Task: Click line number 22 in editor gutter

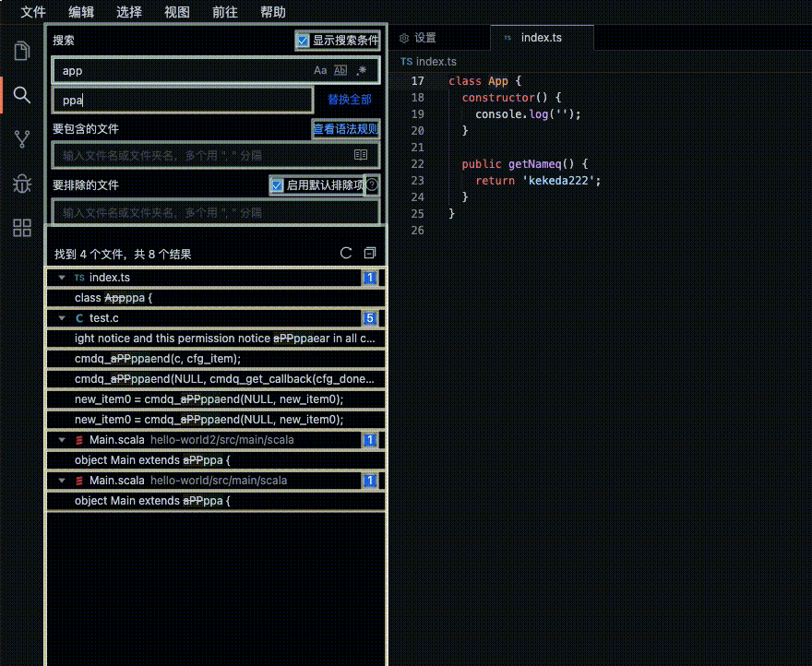Action: (417, 163)
